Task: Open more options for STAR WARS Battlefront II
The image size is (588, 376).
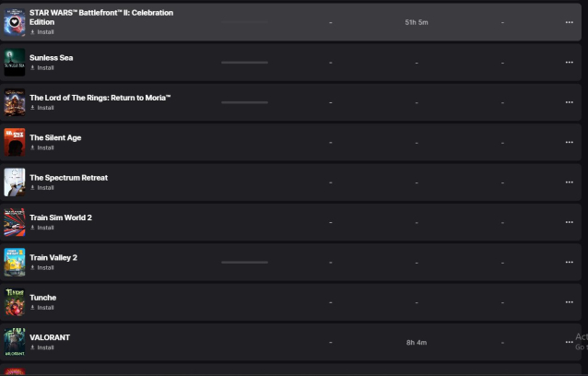Action: click(x=569, y=22)
